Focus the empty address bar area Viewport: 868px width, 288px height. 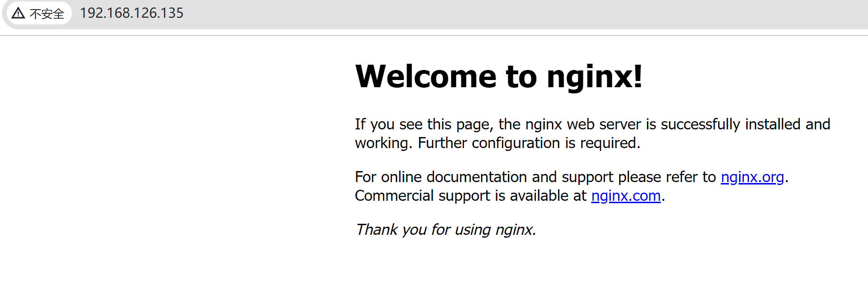point(480,13)
